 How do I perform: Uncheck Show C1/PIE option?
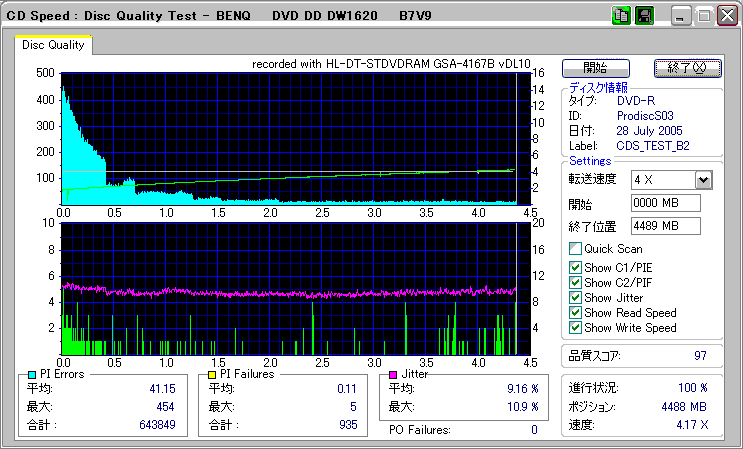click(575, 267)
